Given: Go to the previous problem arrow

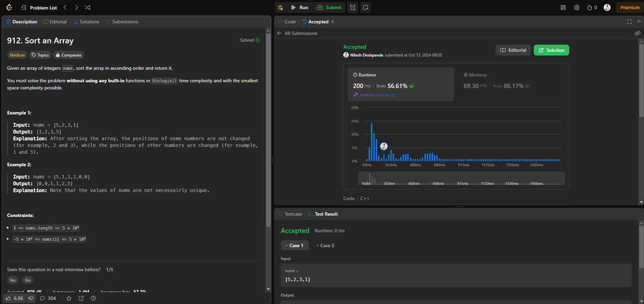Looking at the screenshot, I should [65, 8].
